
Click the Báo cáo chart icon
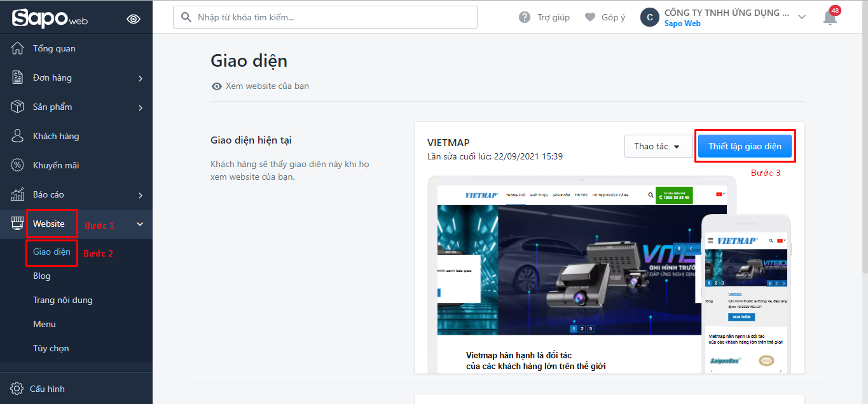(x=18, y=194)
